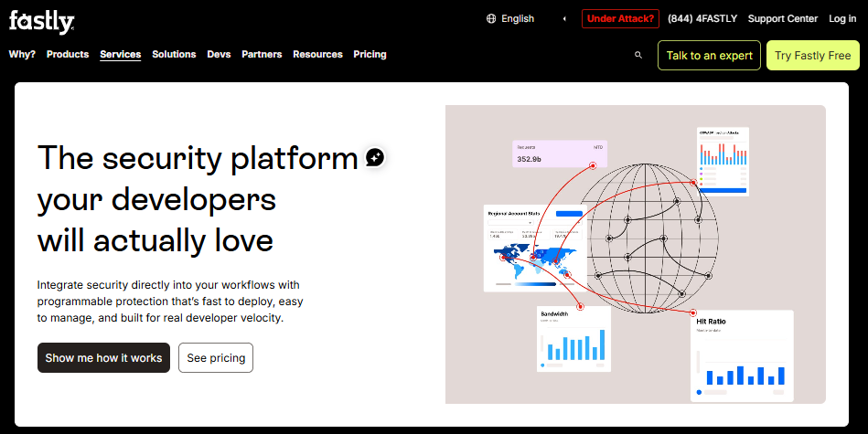Click the globe language icon
868x434 pixels.
click(491, 18)
